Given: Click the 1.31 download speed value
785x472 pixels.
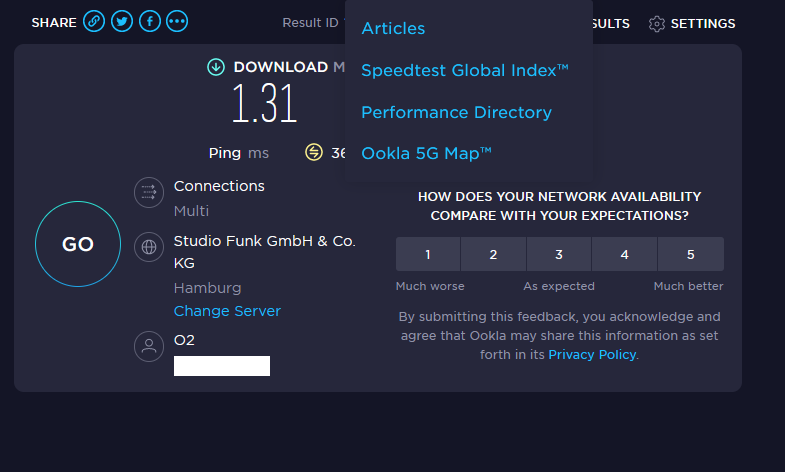Looking at the screenshot, I should click(264, 104).
